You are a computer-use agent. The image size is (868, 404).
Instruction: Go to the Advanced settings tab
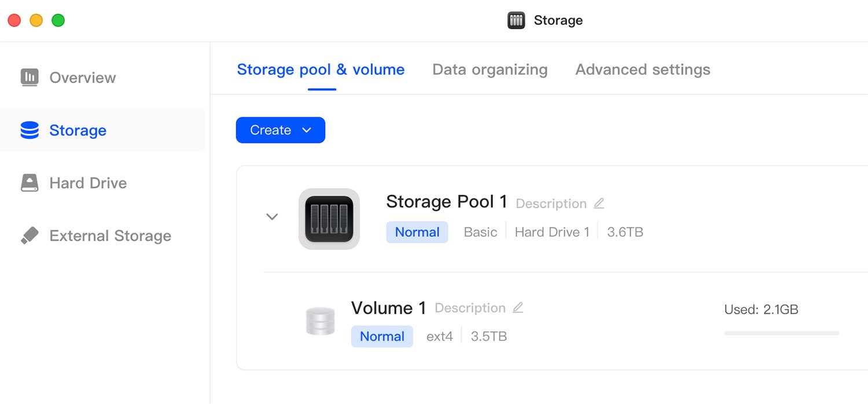642,69
